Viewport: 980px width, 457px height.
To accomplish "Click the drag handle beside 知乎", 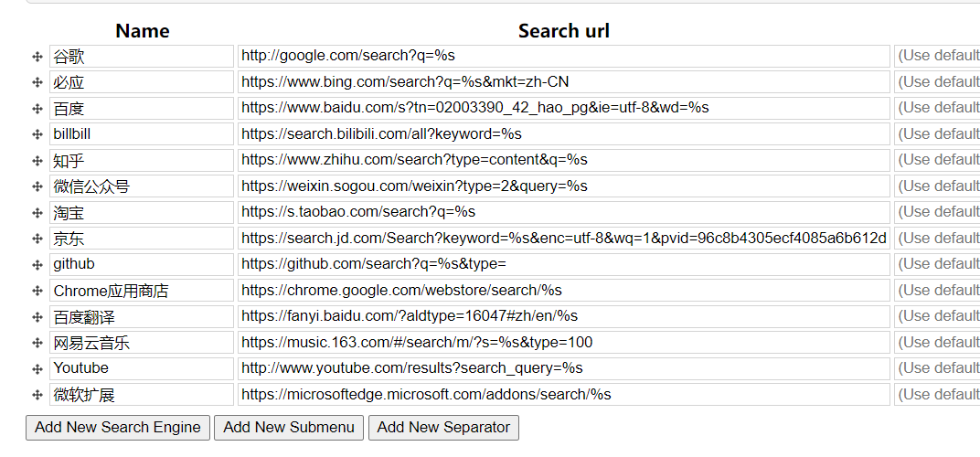I will point(37,161).
